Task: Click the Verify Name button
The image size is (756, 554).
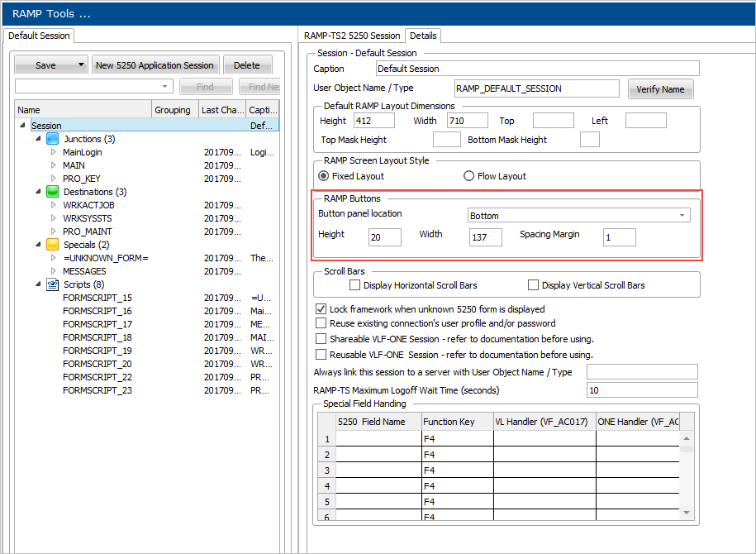Action: [x=660, y=89]
